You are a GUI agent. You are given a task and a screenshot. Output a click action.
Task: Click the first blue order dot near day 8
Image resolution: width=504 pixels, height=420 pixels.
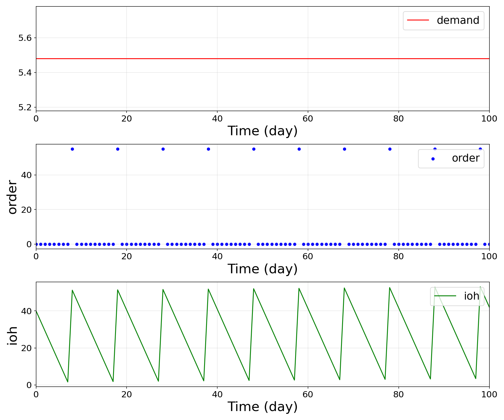(x=72, y=149)
